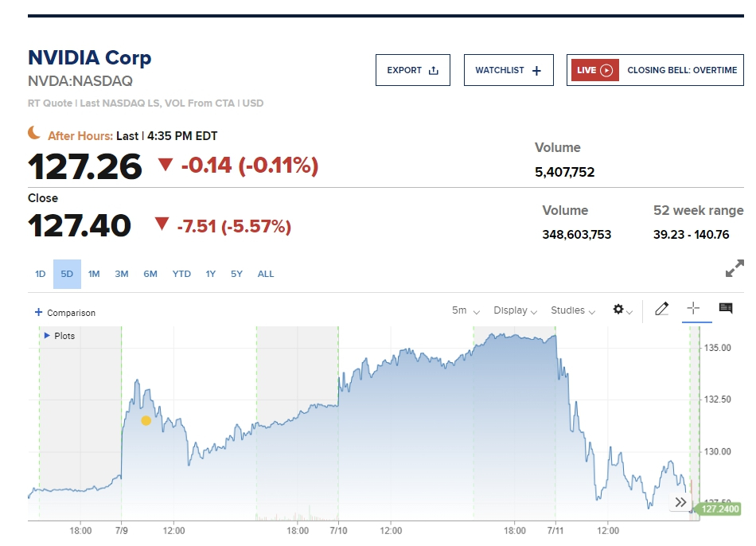Select the YTD time range tab

coord(181,274)
